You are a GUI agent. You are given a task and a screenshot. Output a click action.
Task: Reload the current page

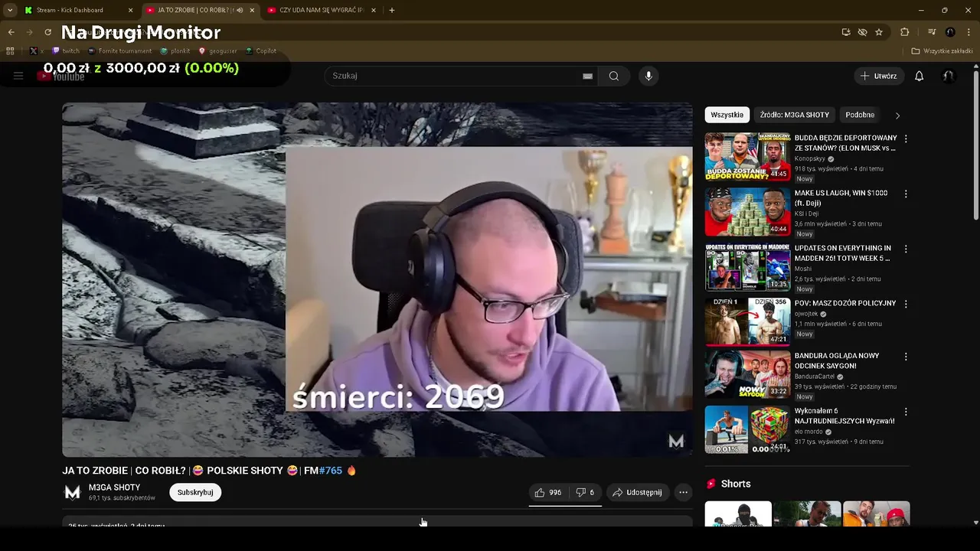coord(47,32)
